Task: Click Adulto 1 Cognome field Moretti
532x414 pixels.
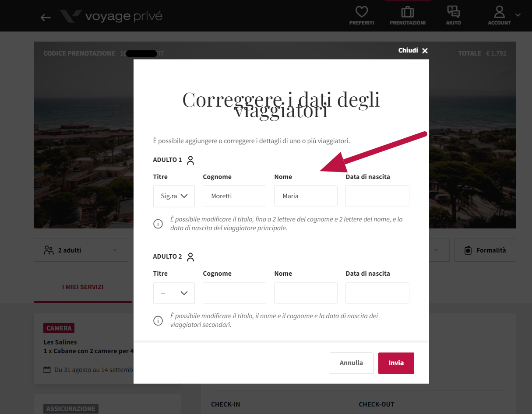Action: pos(234,196)
